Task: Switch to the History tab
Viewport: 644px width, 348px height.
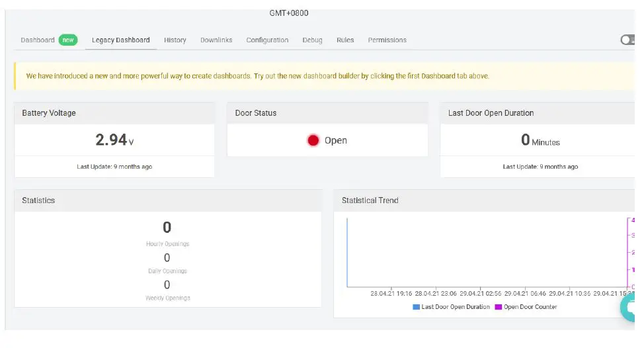Action: (175, 40)
